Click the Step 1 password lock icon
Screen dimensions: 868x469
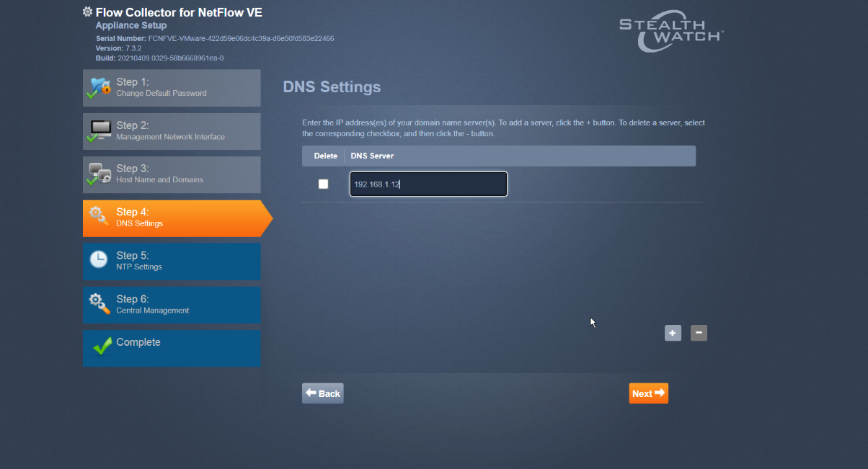(x=99, y=87)
